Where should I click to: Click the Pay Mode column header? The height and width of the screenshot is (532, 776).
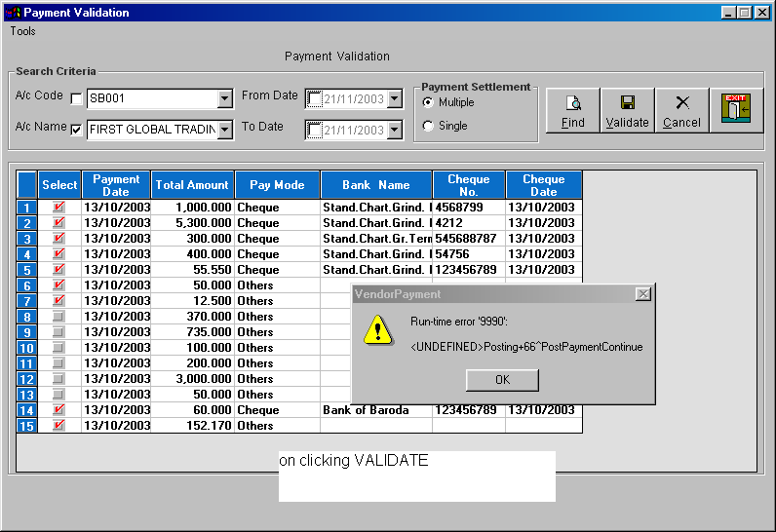click(277, 185)
